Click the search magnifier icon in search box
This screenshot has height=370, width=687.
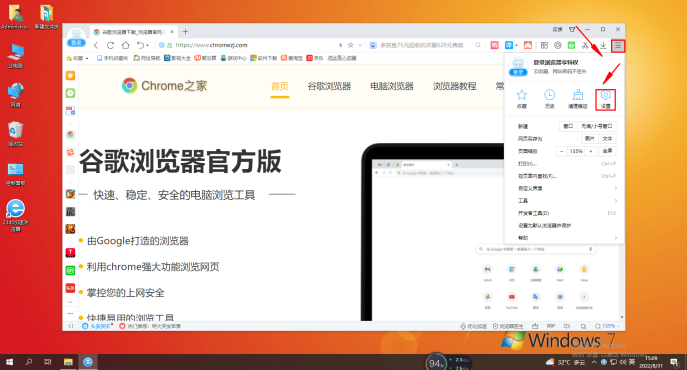click(478, 45)
